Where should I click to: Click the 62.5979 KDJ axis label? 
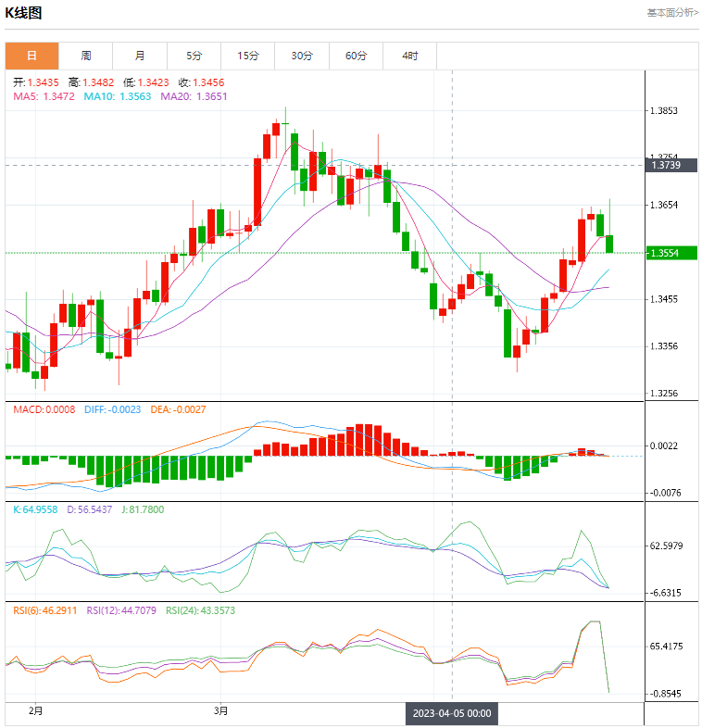coord(666,546)
